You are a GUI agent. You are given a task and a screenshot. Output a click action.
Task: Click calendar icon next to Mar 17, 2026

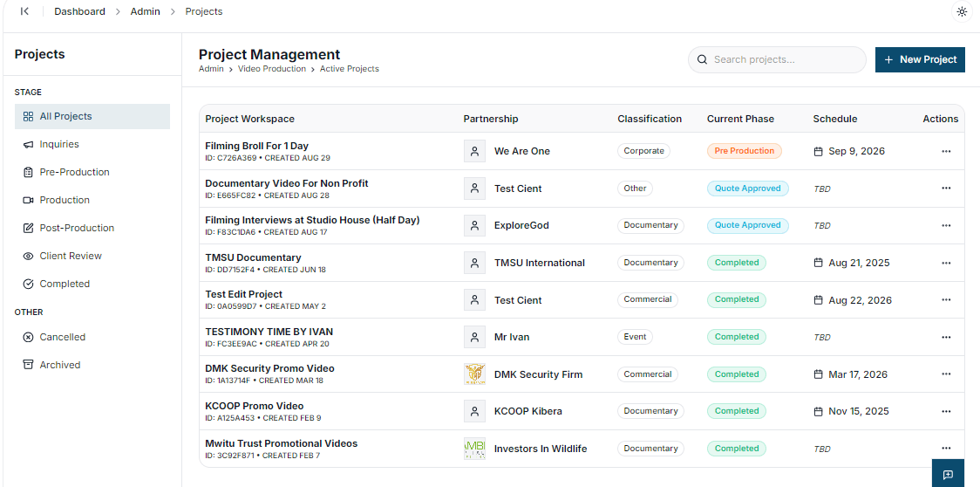(818, 374)
